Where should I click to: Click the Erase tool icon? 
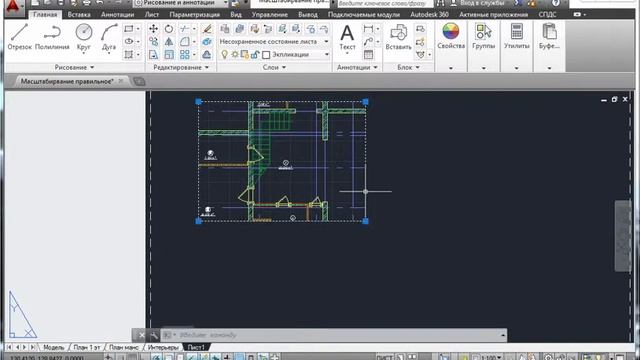pyautogui.click(x=207, y=29)
